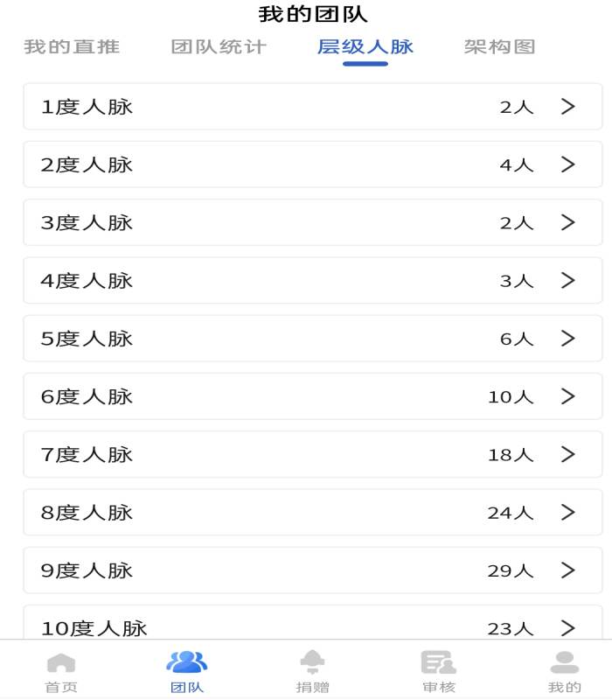Select the 层级人脉 tab
The height and width of the screenshot is (700, 612).
(365, 47)
